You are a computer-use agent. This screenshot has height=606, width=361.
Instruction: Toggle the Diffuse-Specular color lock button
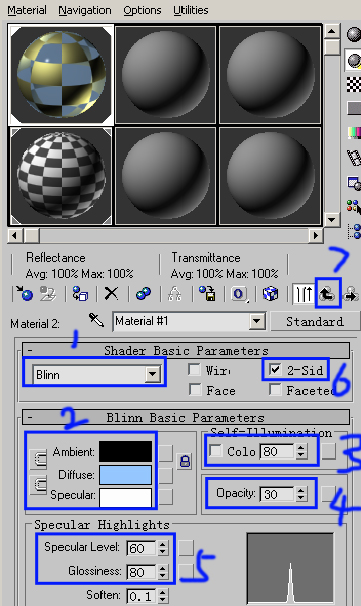(x=38, y=484)
